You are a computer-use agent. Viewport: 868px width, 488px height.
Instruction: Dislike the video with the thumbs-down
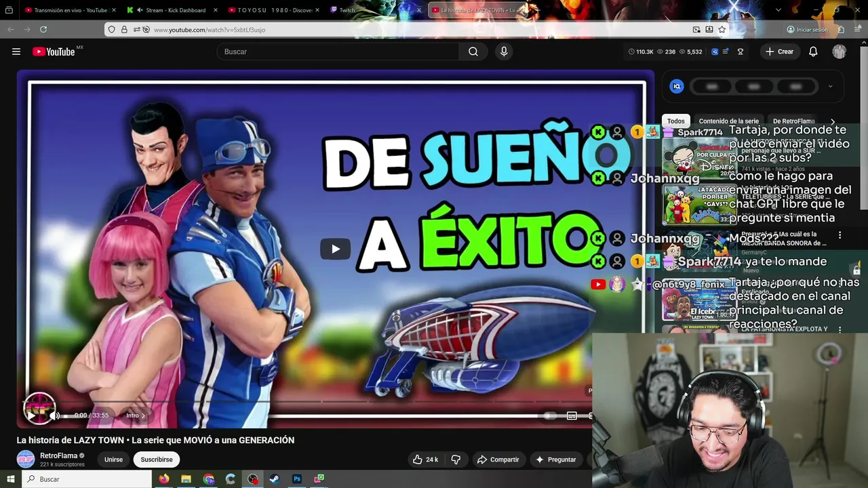click(x=456, y=460)
